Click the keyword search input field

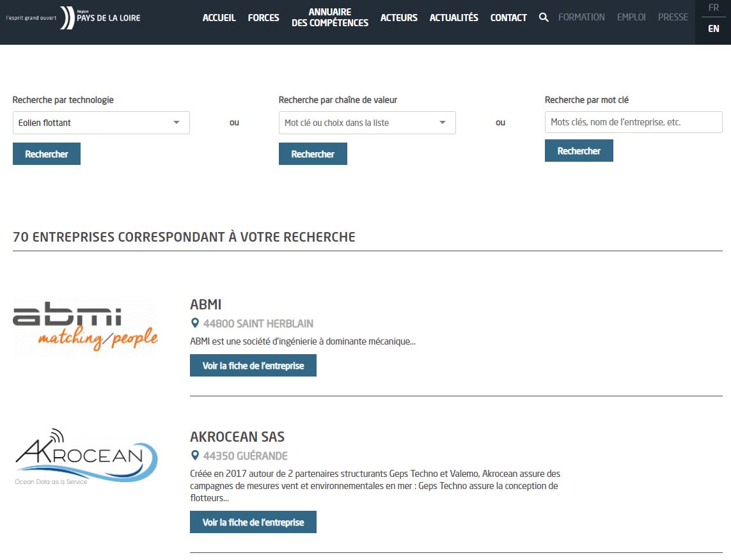(x=633, y=122)
